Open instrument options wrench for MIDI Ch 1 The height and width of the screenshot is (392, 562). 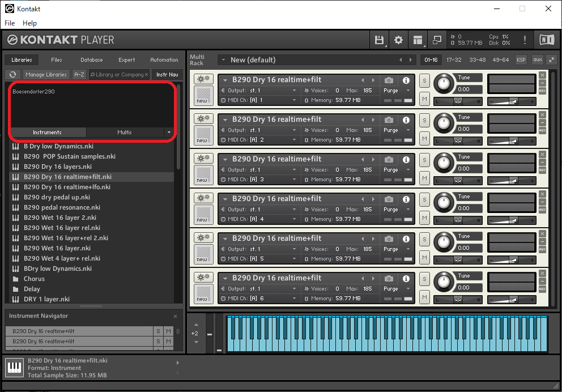coord(203,79)
